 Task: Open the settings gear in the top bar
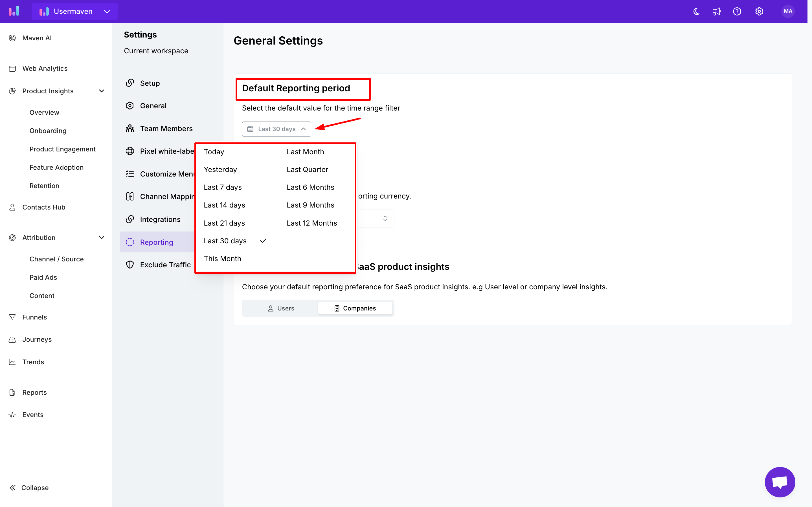(759, 11)
